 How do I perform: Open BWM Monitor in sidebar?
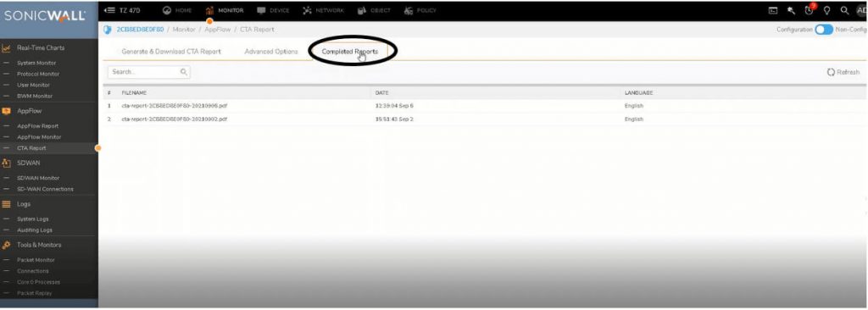(x=34, y=97)
